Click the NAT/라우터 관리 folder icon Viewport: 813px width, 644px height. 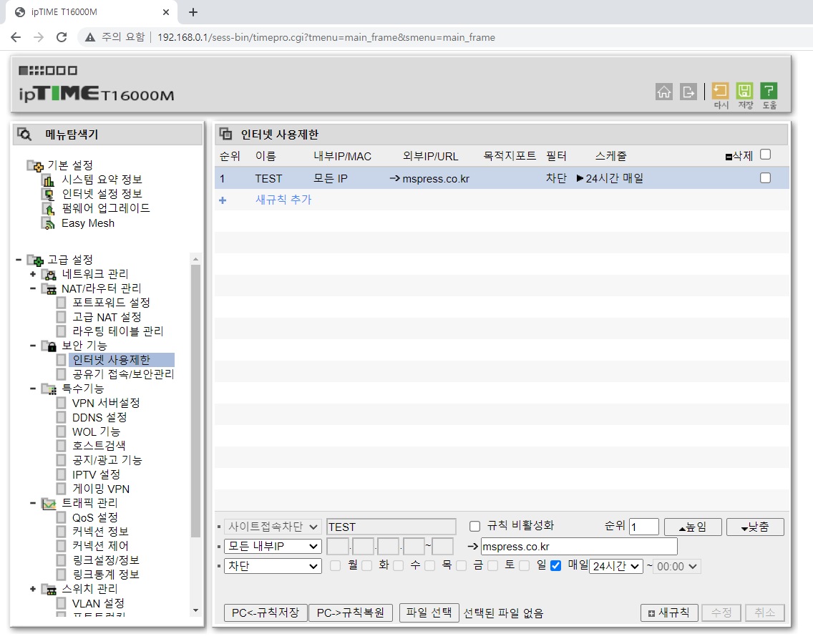(49, 289)
